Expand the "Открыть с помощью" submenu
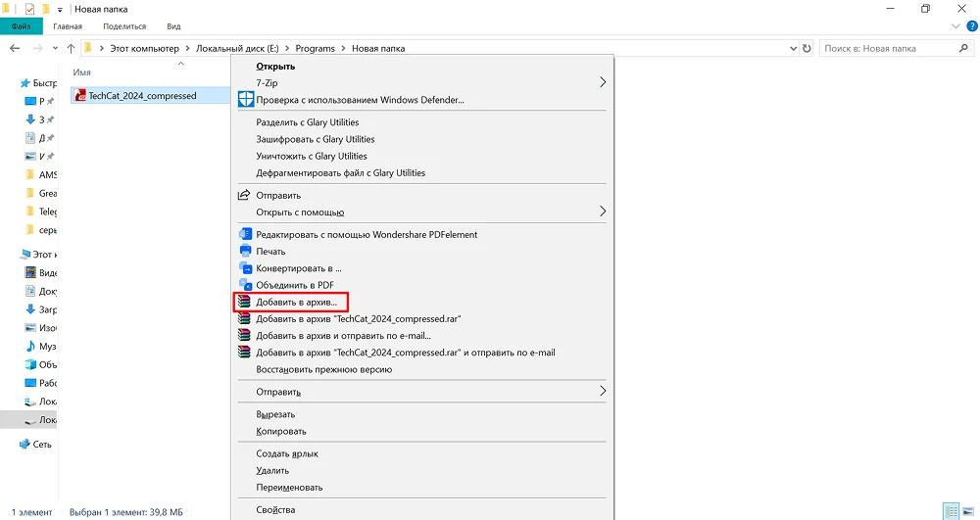Viewport: 980px width, 520px height. [603, 212]
